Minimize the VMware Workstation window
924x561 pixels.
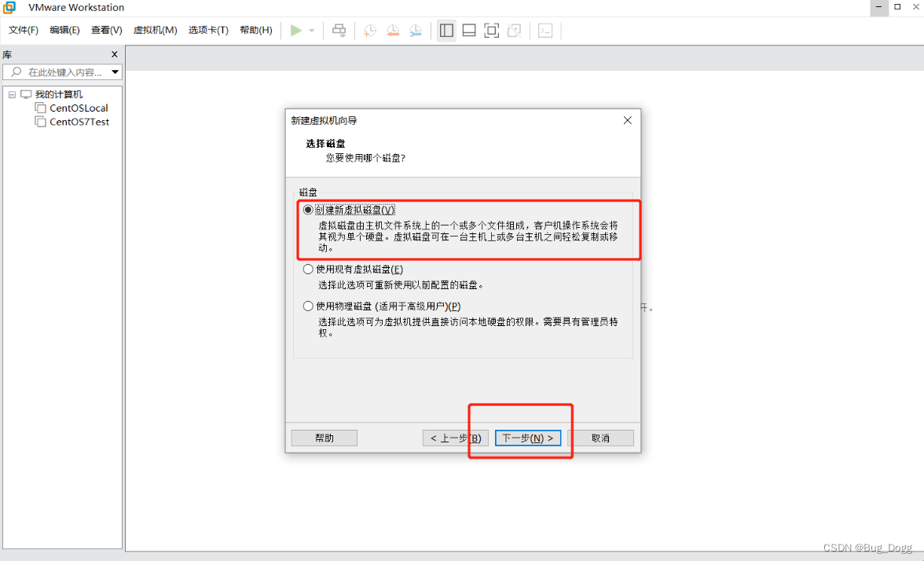(x=878, y=7)
